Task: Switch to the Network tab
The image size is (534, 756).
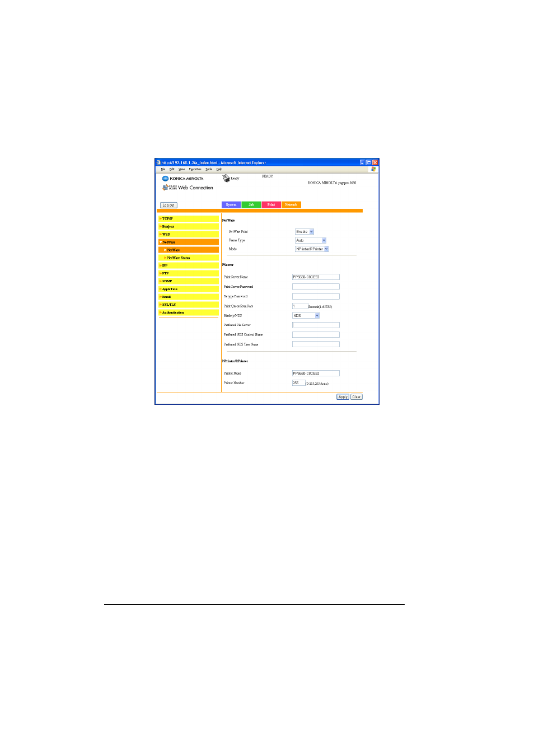Action: [291, 205]
